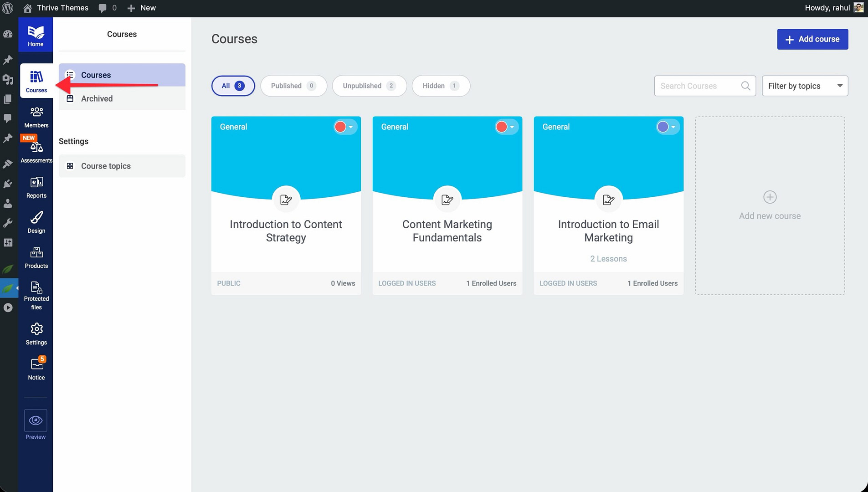The height and width of the screenshot is (492, 868).
Task: Show only Published courses
Action: [x=293, y=86]
